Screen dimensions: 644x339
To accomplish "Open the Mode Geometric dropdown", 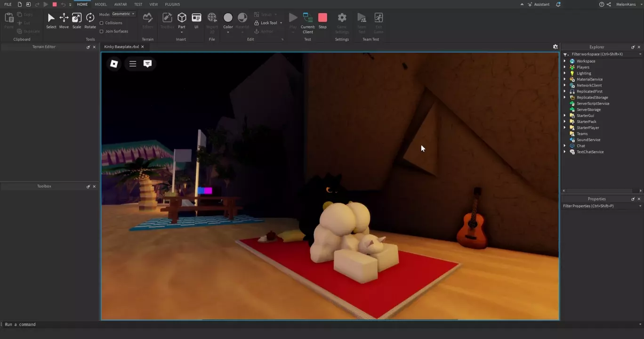I will tap(123, 14).
